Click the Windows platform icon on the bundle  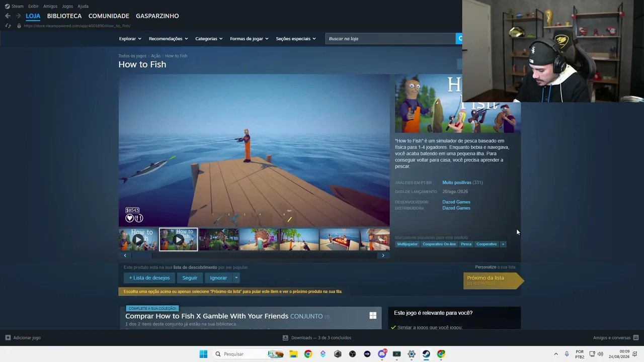pos(373,315)
